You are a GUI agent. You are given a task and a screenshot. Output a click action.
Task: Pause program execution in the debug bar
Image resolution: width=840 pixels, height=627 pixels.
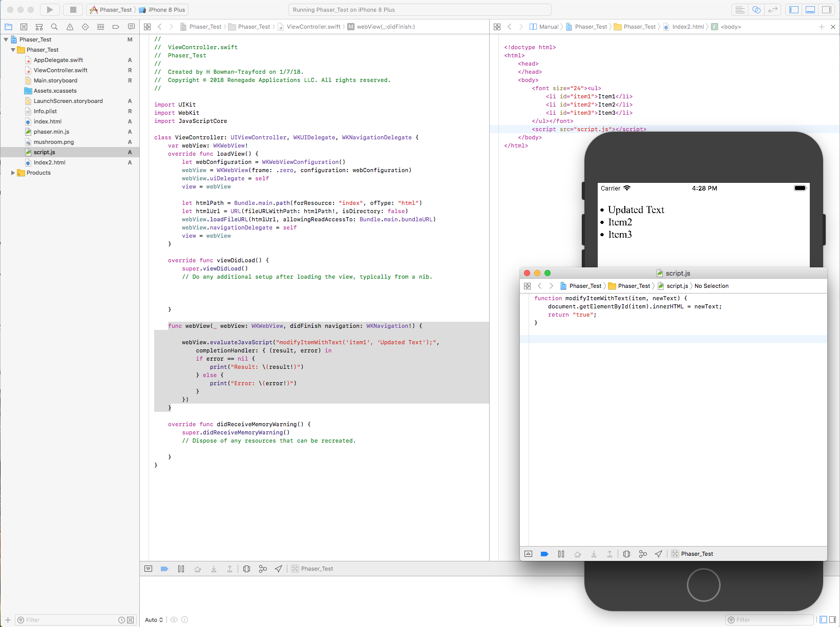tap(181, 569)
